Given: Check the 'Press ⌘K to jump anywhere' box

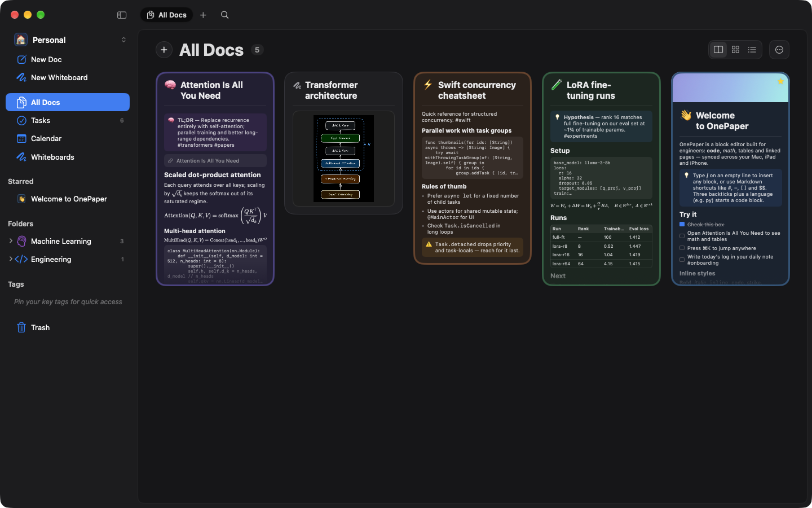Looking at the screenshot, I should click(682, 248).
